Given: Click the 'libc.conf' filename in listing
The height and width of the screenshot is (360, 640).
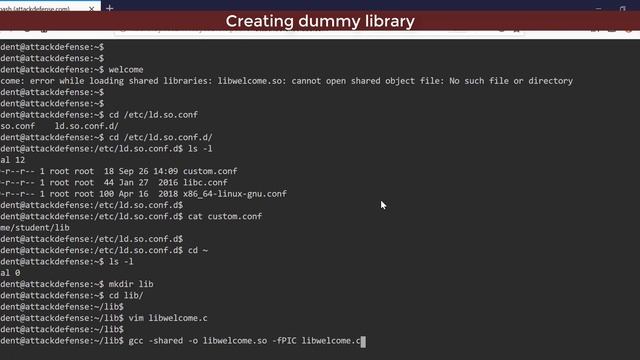Looking at the screenshot, I should (205, 182).
